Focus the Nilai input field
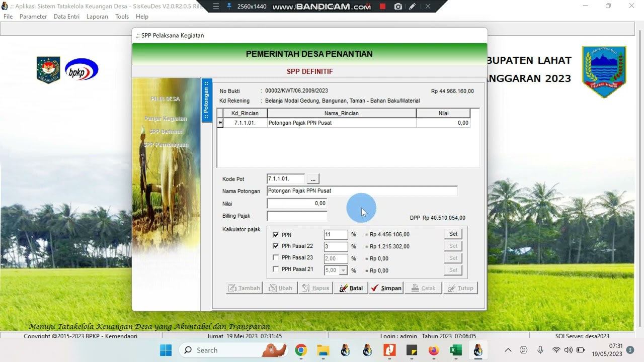 [297, 204]
